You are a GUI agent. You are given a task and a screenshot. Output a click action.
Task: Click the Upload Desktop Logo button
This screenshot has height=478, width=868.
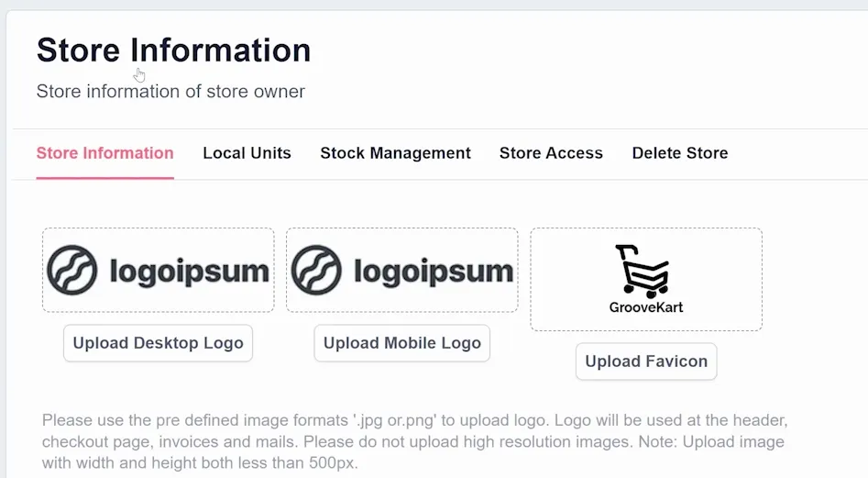[159, 343]
